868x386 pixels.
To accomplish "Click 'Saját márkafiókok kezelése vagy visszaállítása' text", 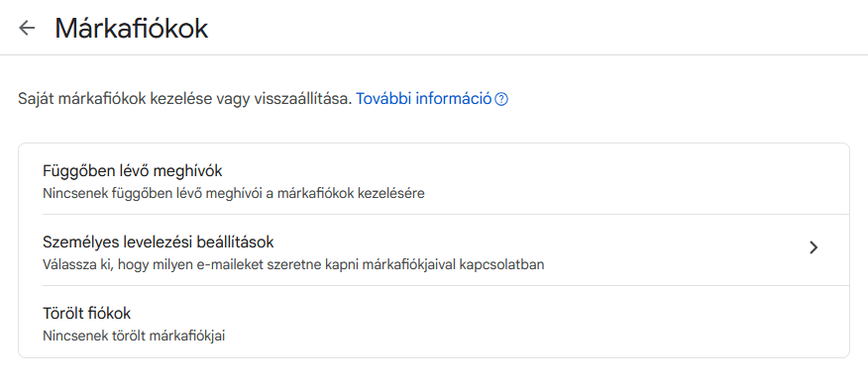I will click(185, 99).
